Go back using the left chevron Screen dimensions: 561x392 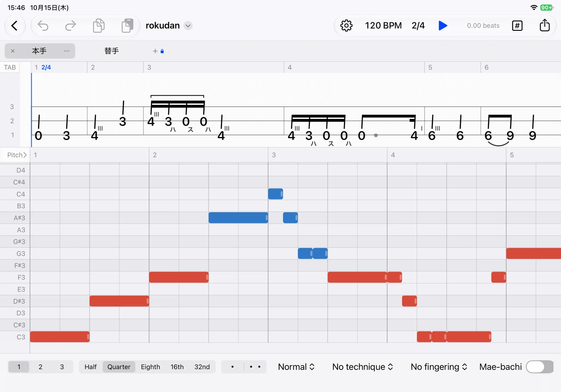point(15,26)
